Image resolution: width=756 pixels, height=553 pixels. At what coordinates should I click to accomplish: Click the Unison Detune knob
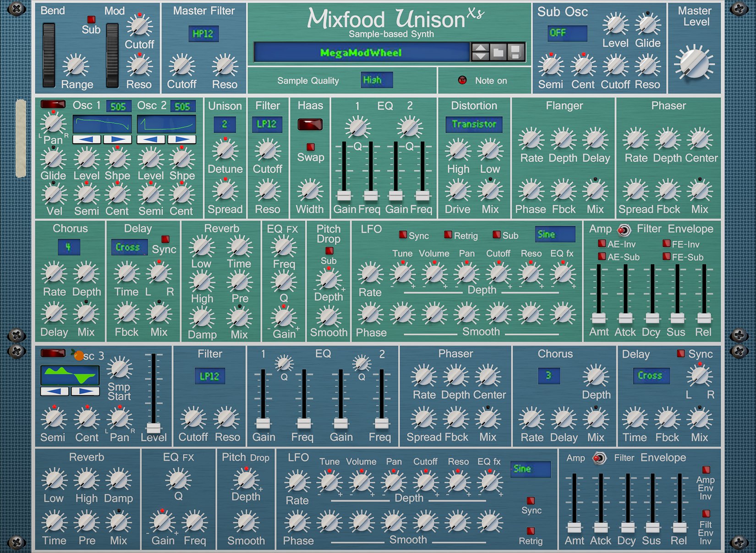[225, 150]
